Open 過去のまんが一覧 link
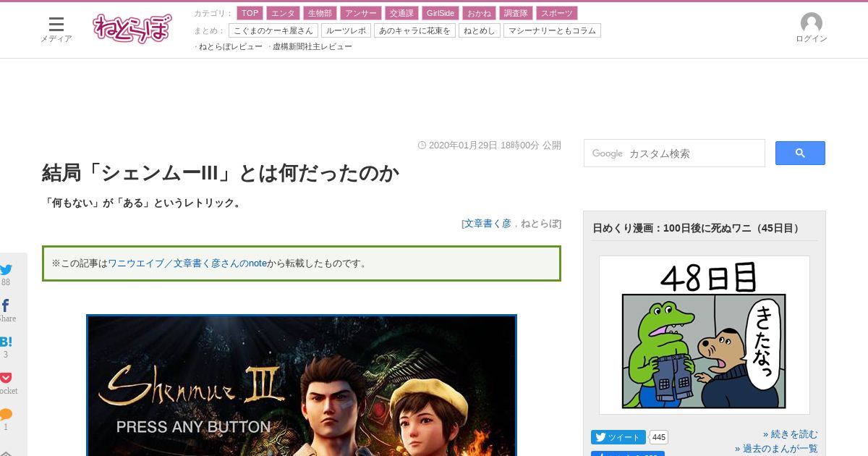The image size is (868, 456). pyautogui.click(x=777, y=449)
